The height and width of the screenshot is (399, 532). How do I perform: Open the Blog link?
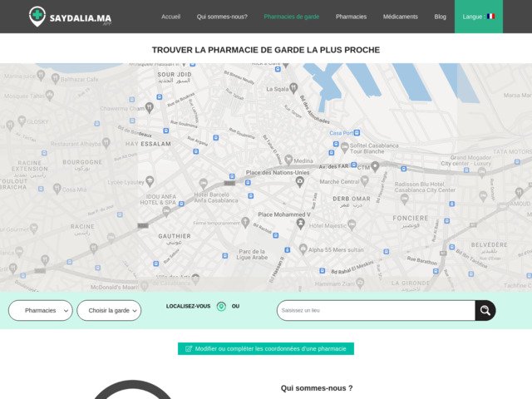pyautogui.click(x=440, y=17)
